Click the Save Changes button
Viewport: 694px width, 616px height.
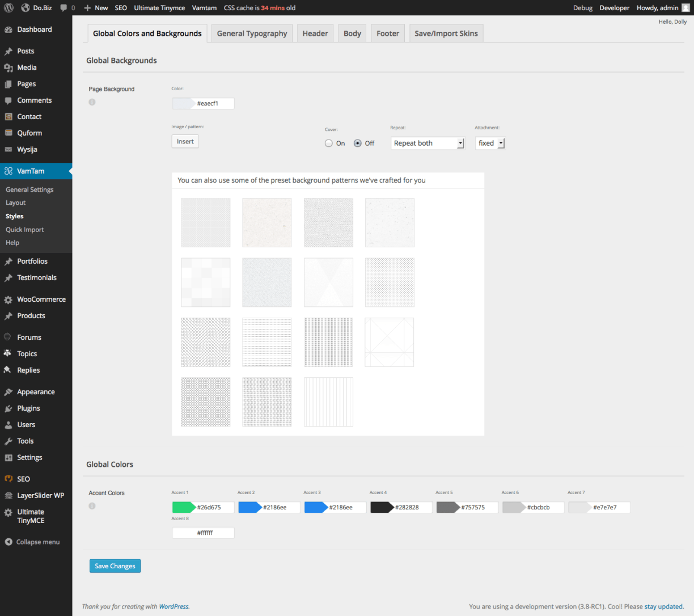[115, 566]
